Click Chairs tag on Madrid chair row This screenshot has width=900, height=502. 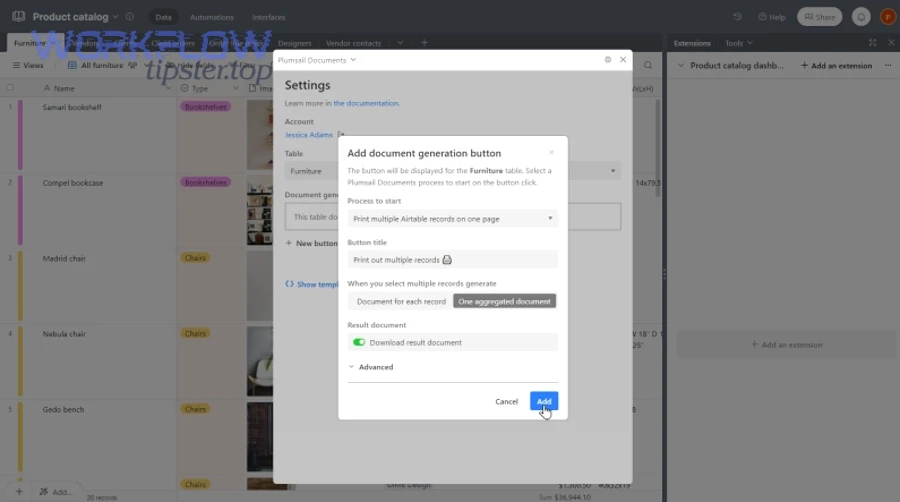[x=195, y=258]
